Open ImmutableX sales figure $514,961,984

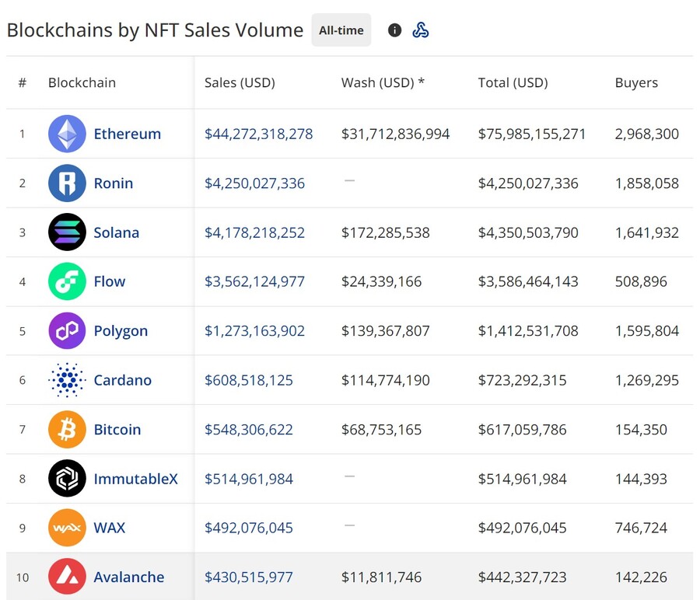[249, 479]
